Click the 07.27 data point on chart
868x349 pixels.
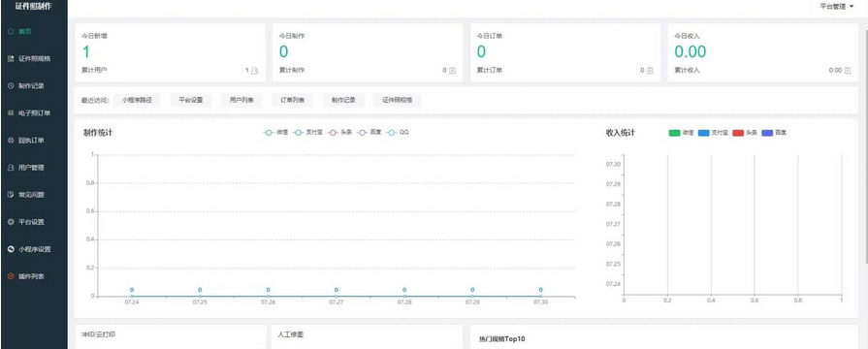(336, 296)
